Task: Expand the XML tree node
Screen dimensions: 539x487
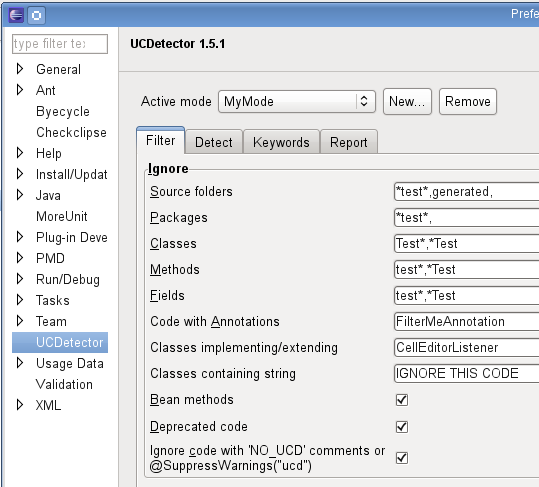Action: pos(20,405)
